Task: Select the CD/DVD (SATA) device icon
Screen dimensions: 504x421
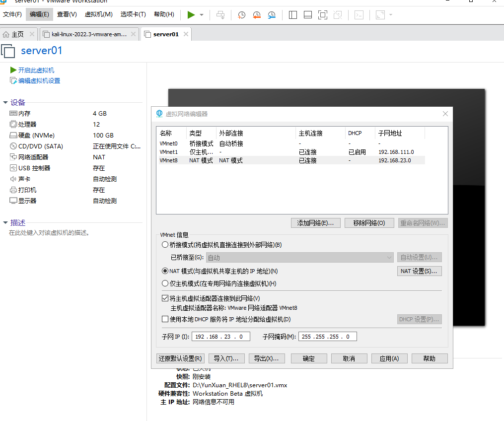Action: (13, 146)
